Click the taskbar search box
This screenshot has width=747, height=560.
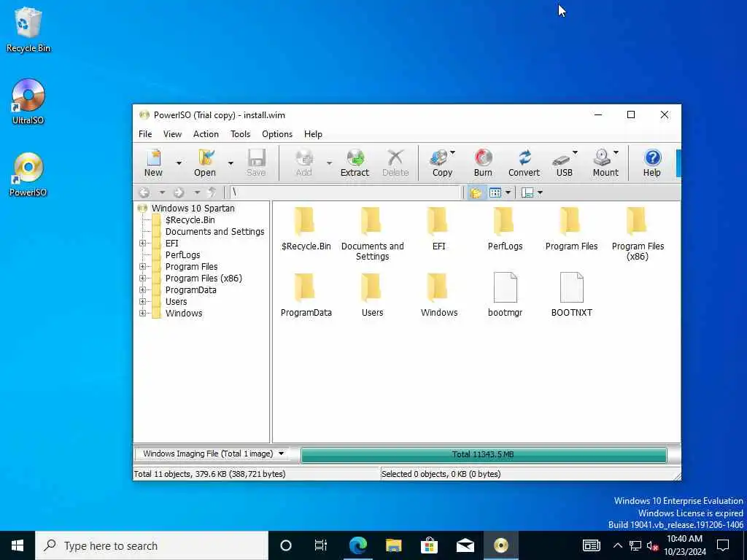(152, 545)
